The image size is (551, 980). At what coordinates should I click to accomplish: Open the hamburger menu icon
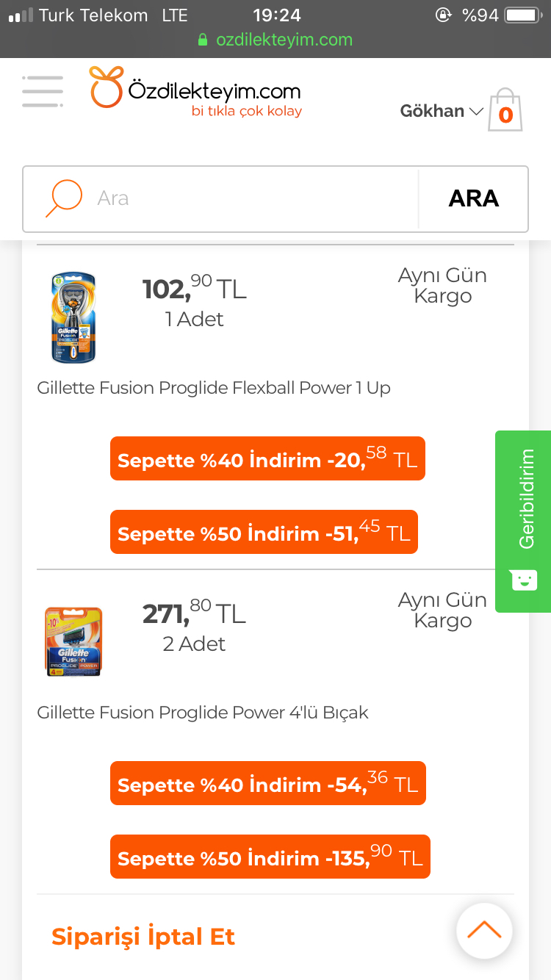43,91
